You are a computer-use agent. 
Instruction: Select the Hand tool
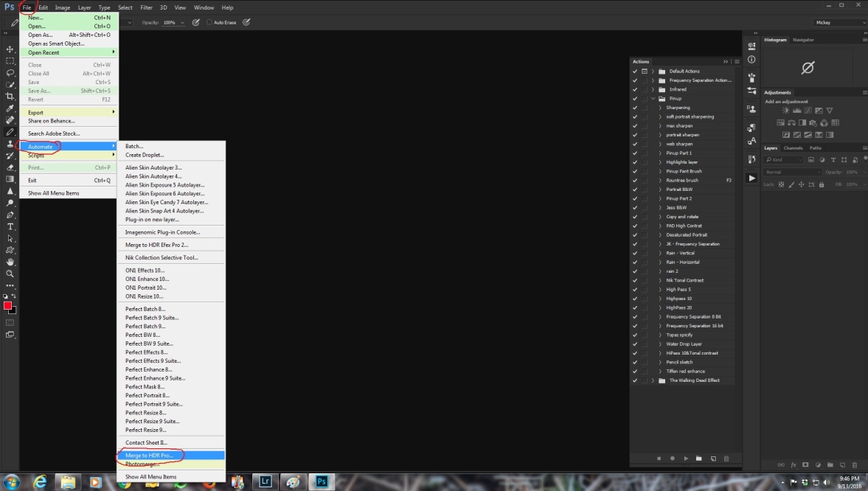pos(10,262)
